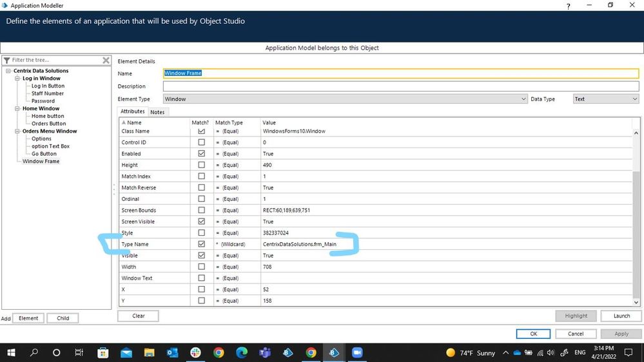Click the filter funnel icon
The height and width of the screenshot is (362, 644).
click(x=6, y=60)
